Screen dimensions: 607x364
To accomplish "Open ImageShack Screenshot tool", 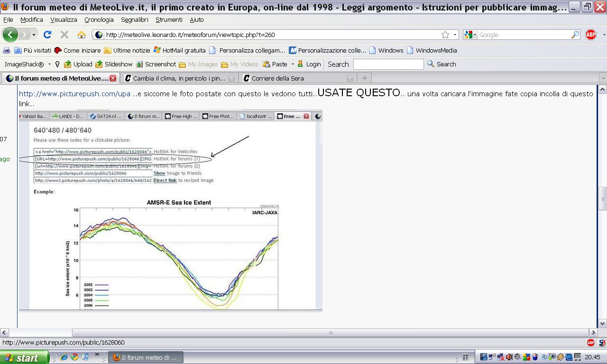I will (x=156, y=64).
